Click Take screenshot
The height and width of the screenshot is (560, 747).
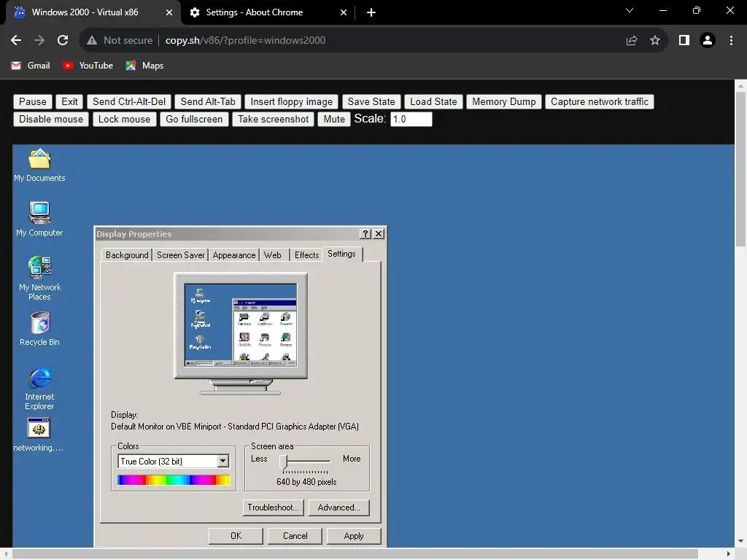(273, 120)
